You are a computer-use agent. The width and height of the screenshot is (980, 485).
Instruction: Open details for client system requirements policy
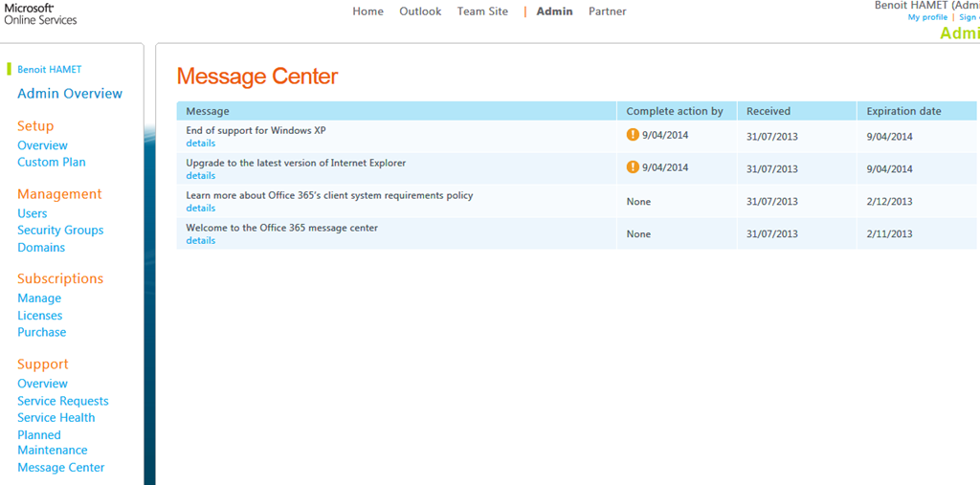(x=200, y=209)
